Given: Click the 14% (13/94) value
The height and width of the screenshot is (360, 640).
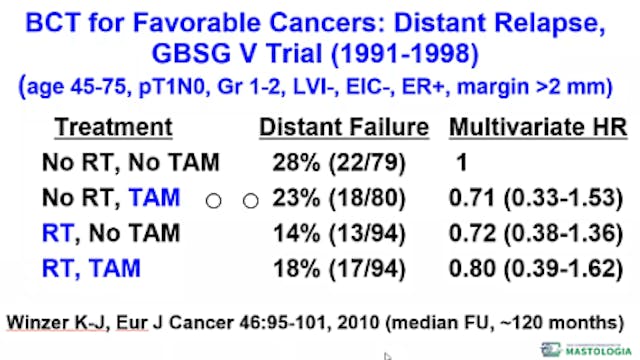Looking at the screenshot, I should coord(339,233).
